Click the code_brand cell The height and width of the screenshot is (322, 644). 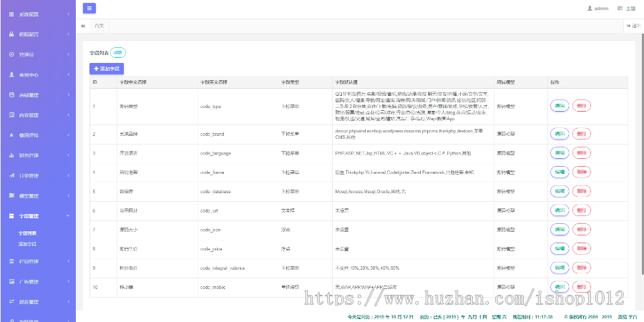point(238,135)
